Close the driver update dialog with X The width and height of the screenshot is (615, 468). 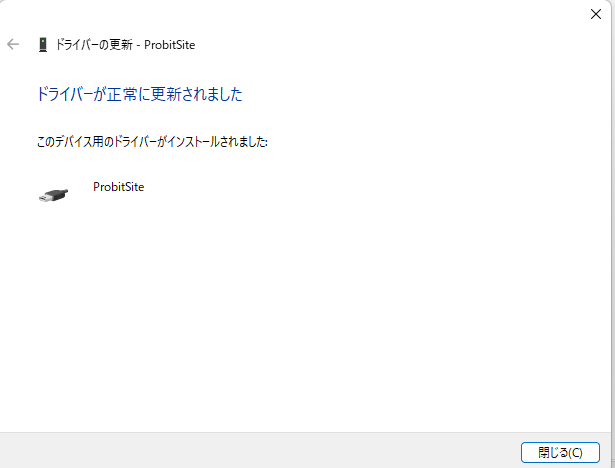[x=596, y=14]
